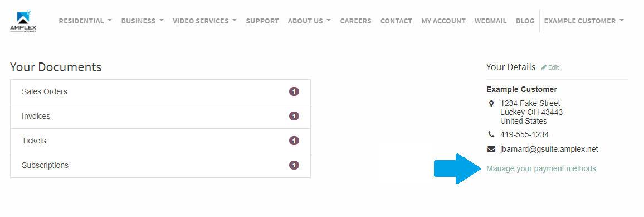Screen dimensions: 644x217
Task: Click the Tickets count badge
Action: click(294, 141)
